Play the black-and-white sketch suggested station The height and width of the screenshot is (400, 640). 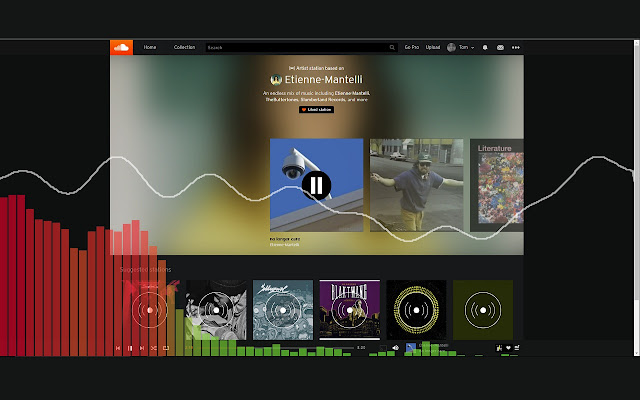point(216,310)
